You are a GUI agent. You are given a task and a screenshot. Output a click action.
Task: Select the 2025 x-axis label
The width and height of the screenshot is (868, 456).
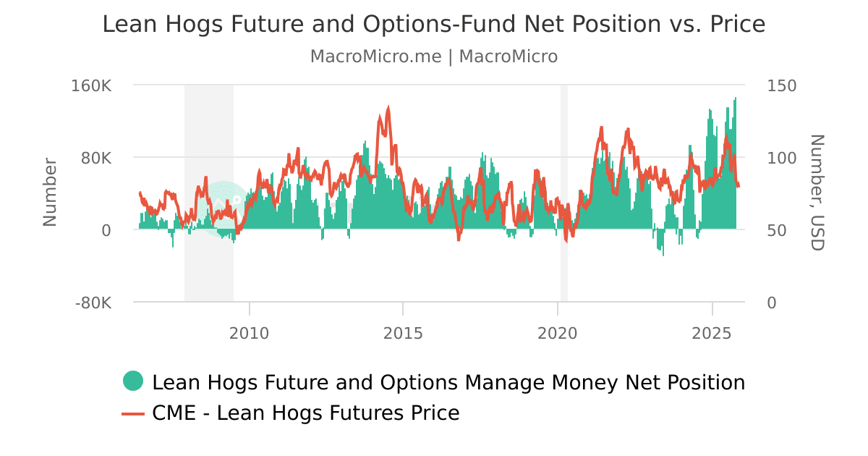(x=712, y=333)
